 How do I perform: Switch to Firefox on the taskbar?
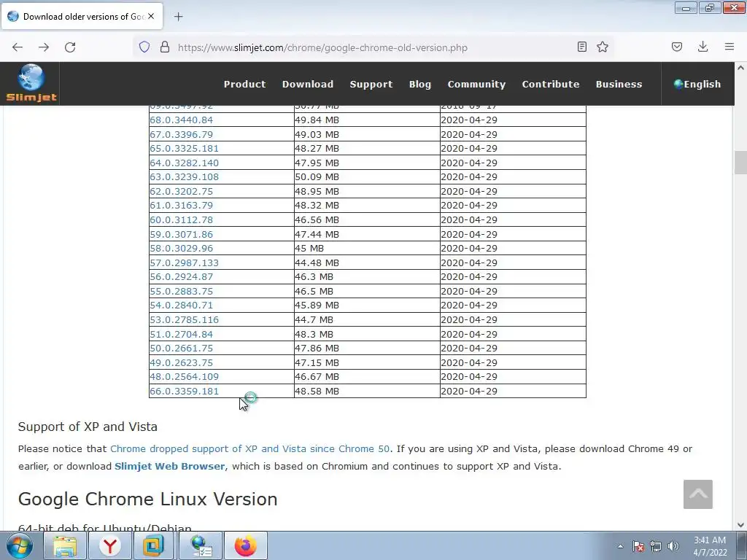click(x=245, y=545)
